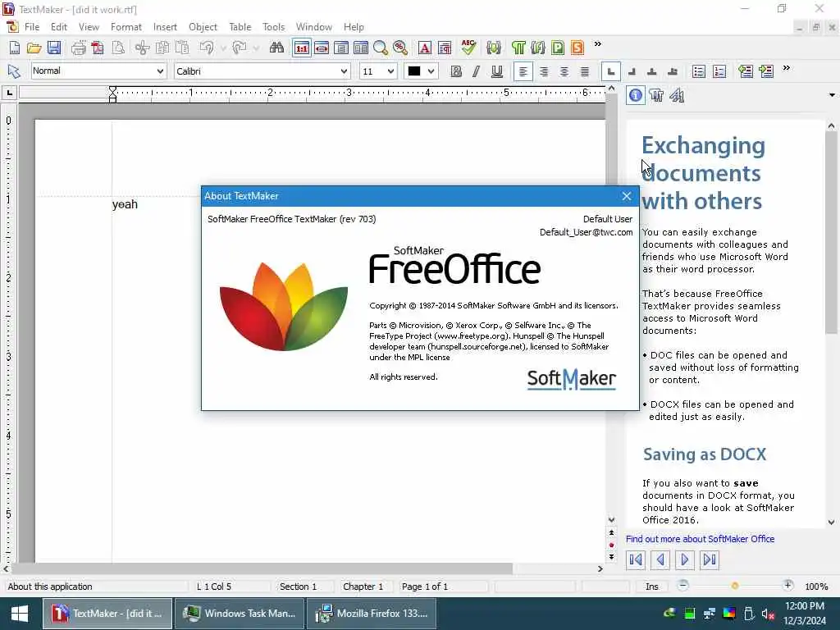Open the Insert menu
840x630 pixels.
click(165, 27)
